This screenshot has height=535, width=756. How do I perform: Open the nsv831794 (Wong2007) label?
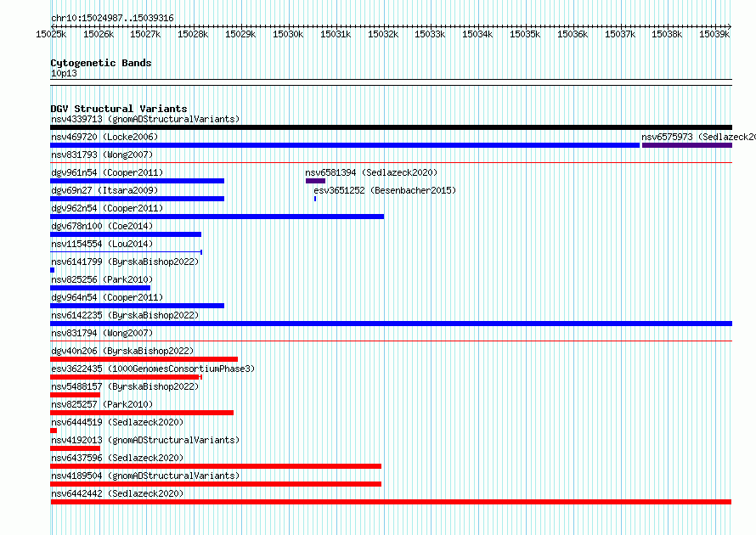(102, 333)
